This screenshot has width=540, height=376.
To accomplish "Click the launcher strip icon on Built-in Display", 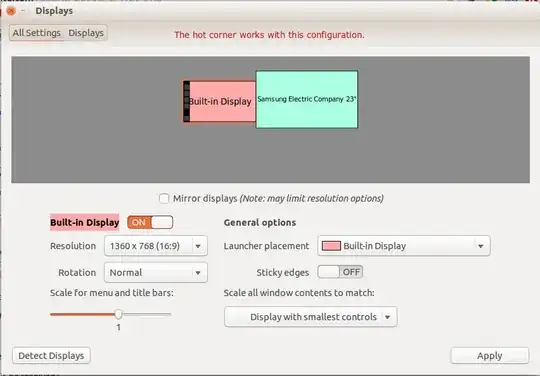I will tap(186, 101).
